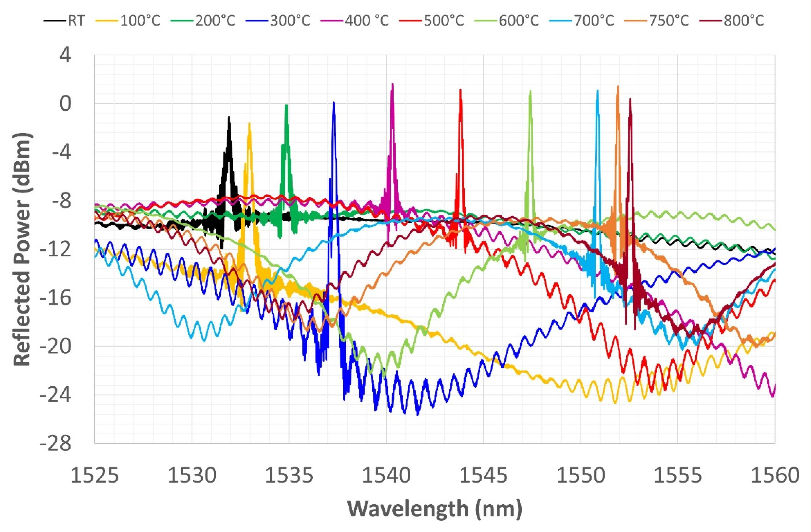
Task: Select the 300°C legend entry
Action: tap(290, 21)
